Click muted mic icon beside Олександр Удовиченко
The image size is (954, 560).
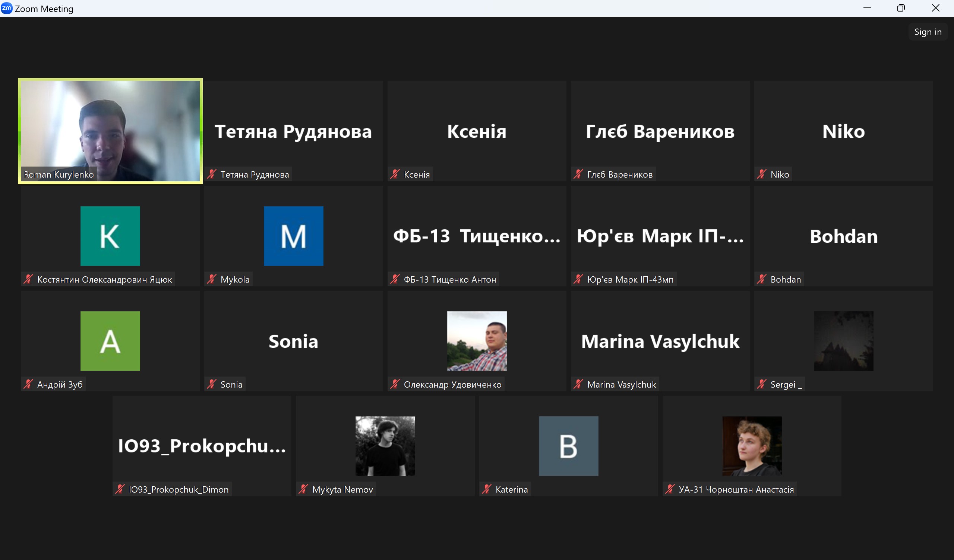tap(395, 384)
